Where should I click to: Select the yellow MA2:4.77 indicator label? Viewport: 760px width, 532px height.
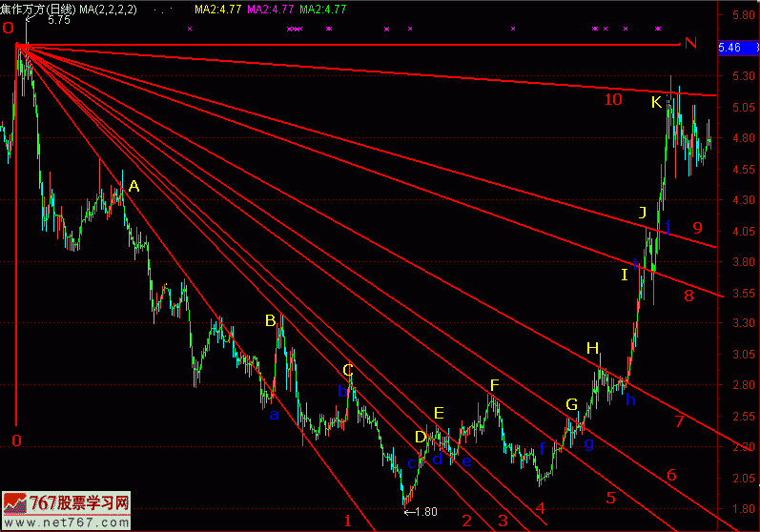[216, 9]
